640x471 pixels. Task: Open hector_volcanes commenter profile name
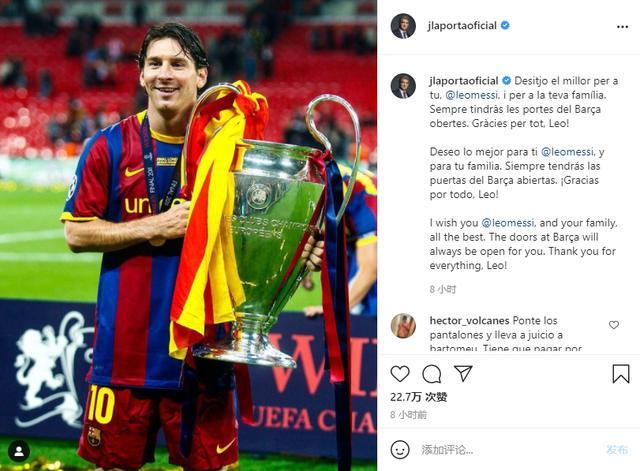pyautogui.click(x=469, y=320)
